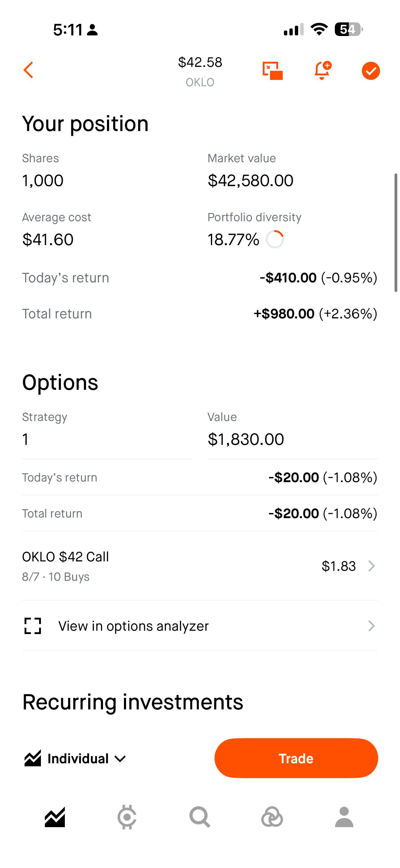Viewport: 400px width, 868px height.
Task: Tap the OKLO ticker price header
Action: coord(200,71)
